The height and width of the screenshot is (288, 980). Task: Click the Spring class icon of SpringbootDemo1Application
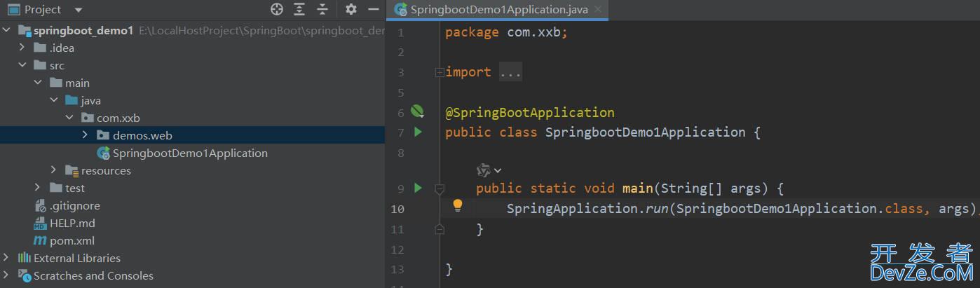coord(103,153)
